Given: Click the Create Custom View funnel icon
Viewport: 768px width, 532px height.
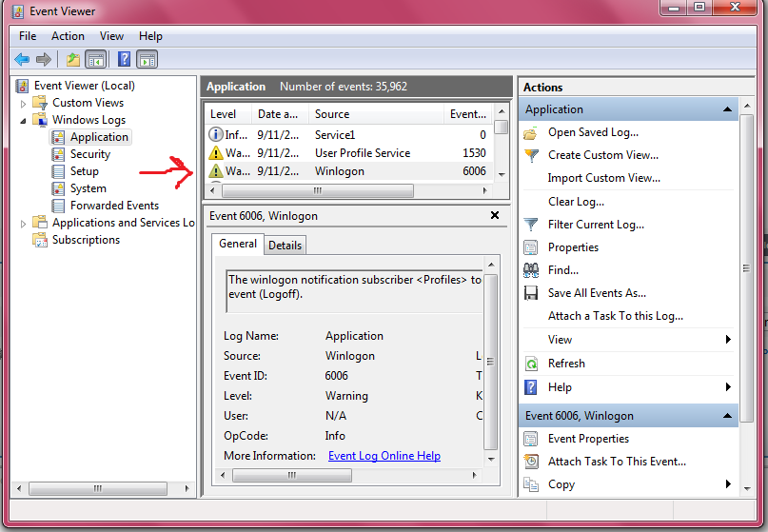Looking at the screenshot, I should [x=531, y=155].
